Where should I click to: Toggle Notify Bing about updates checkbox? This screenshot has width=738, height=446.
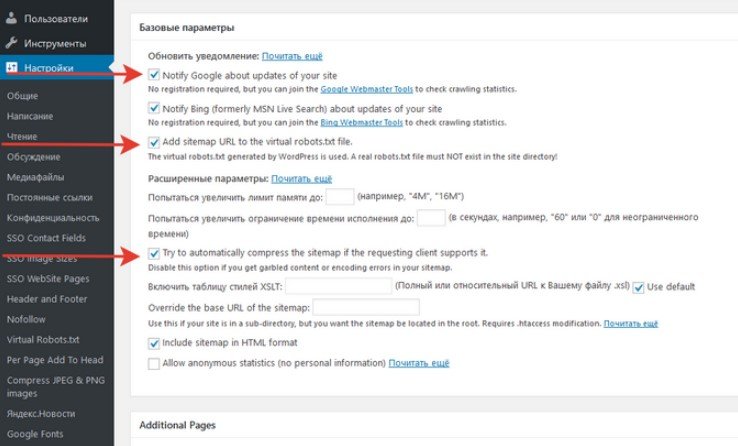[154, 108]
